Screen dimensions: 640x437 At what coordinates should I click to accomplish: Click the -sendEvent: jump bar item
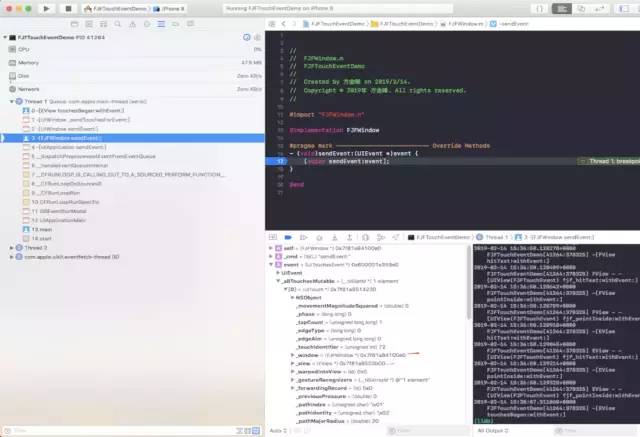pyautogui.click(x=509, y=24)
